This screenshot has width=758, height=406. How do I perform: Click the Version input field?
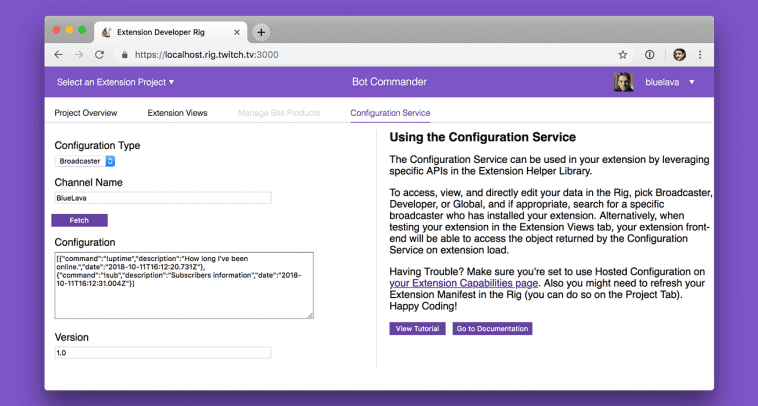[x=163, y=352]
